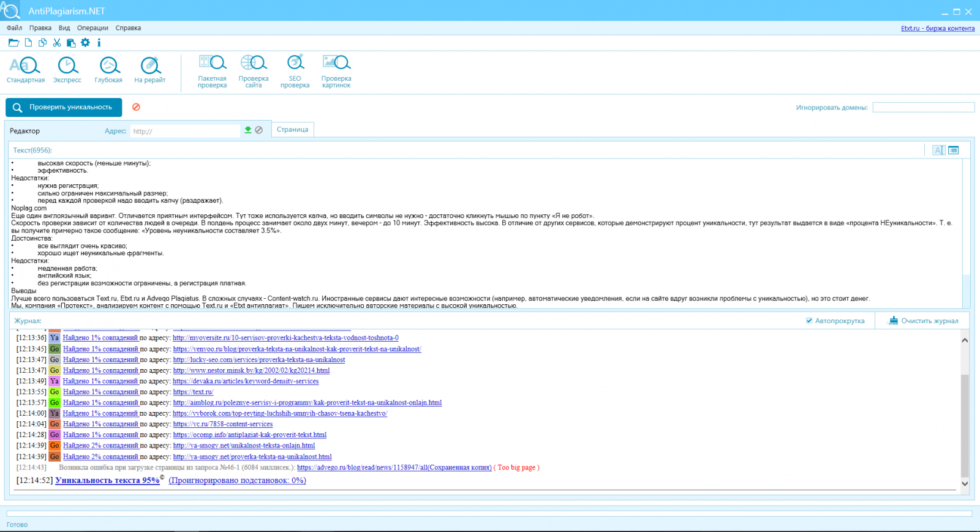
Task: Select the Стандартная check mode
Action: pos(25,70)
